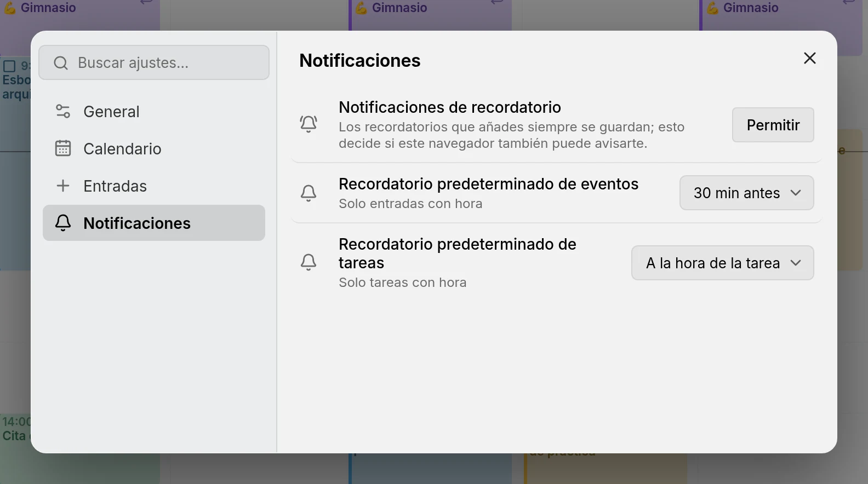Viewport: 868px width, 484px height.
Task: Open the middle Gimnasio event in the calendar
Action: pos(431,15)
